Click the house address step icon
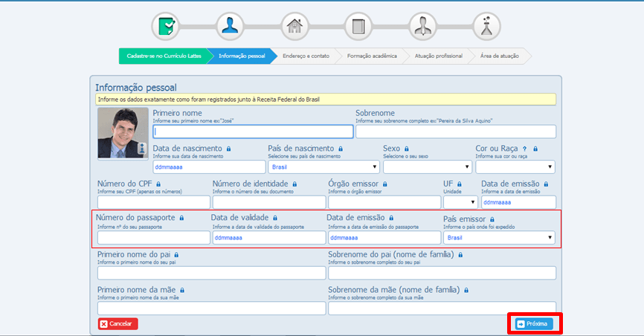Viewport: 644px width, 336px height. [295, 27]
